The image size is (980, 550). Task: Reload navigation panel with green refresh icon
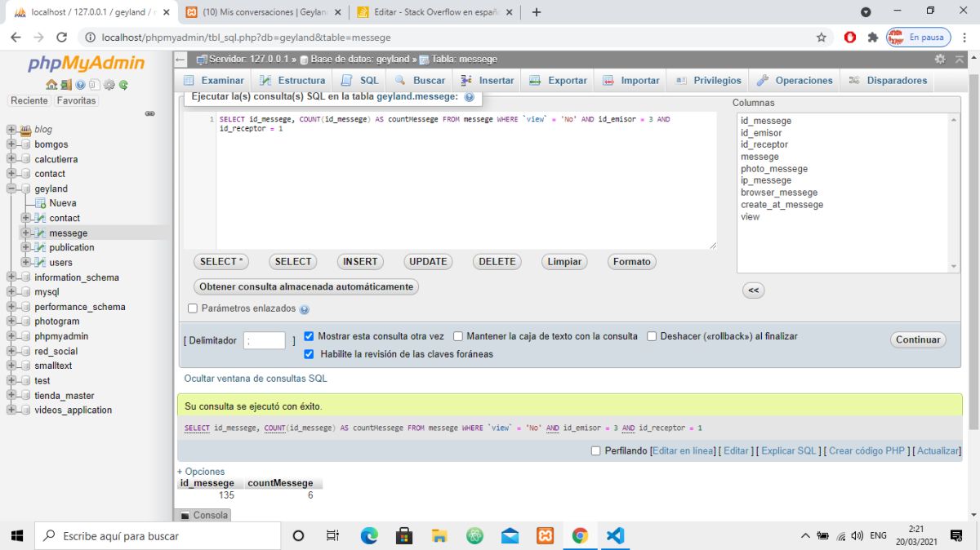(x=123, y=84)
